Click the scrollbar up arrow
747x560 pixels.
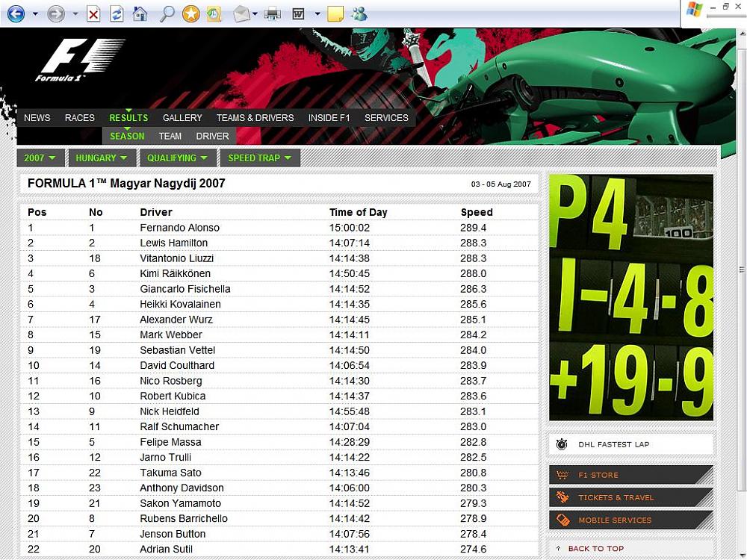tap(742, 34)
